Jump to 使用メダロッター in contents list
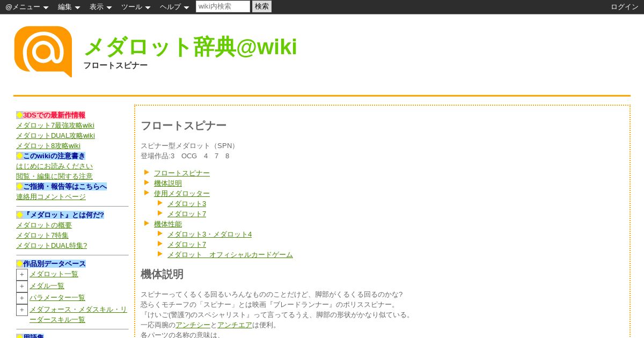644x338 pixels. (x=182, y=194)
